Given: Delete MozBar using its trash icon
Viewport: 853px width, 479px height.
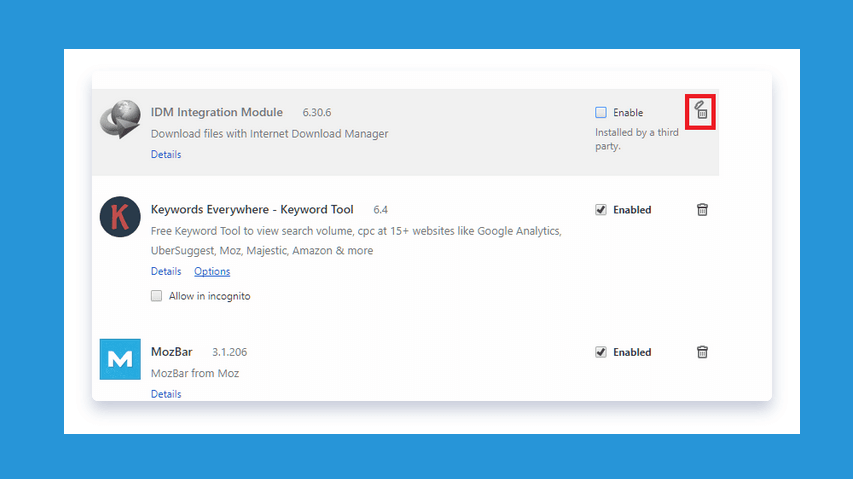Looking at the screenshot, I should (x=702, y=352).
